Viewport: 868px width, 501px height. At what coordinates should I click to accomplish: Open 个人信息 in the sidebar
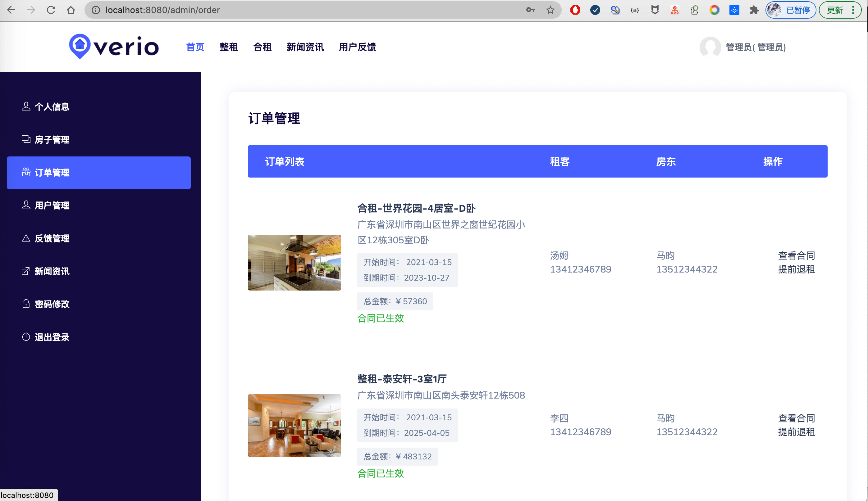52,107
